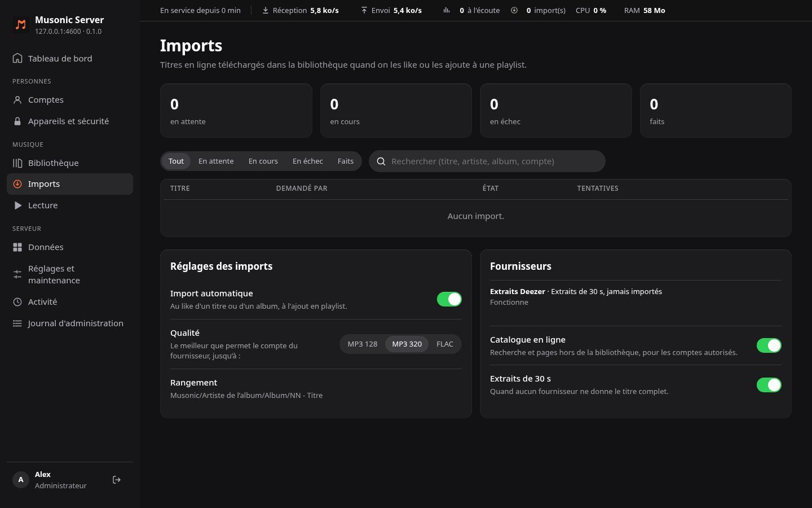The height and width of the screenshot is (508, 812).
Task: Click the search imports field
Action: [487, 161]
